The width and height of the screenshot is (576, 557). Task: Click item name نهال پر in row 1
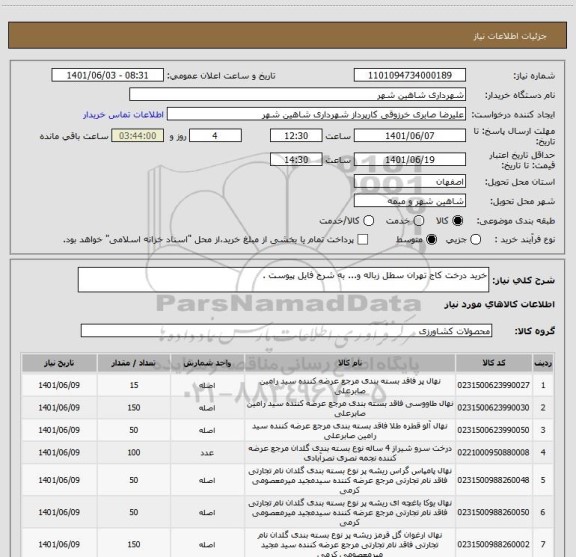pos(350,386)
